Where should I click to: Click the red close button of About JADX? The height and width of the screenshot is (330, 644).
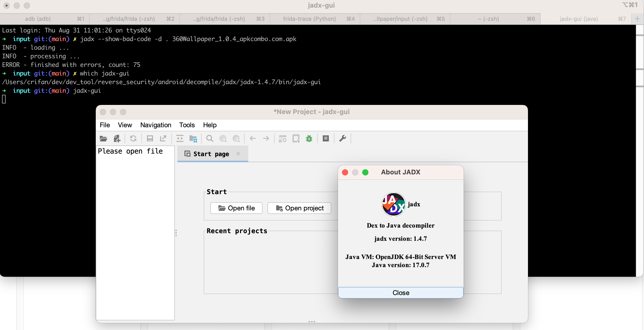pyautogui.click(x=345, y=172)
